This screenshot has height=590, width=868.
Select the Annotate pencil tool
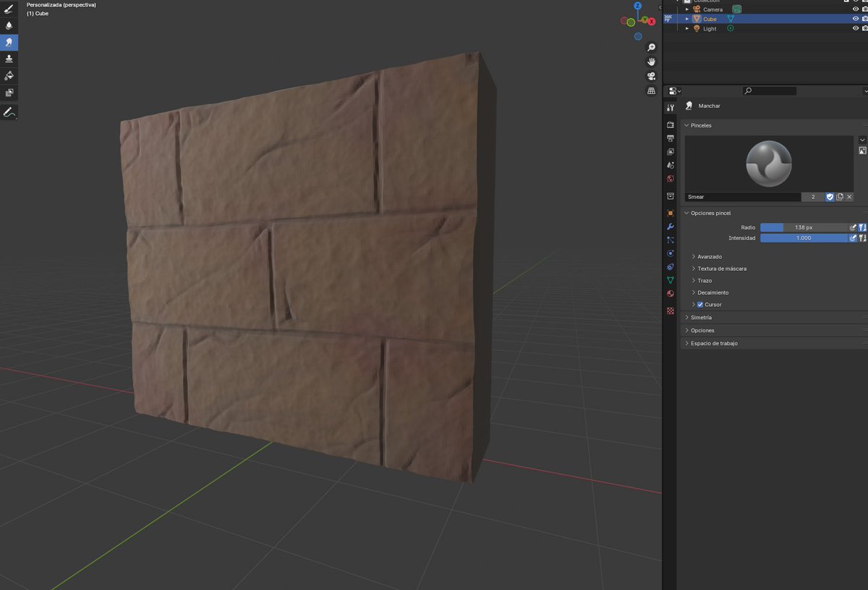pyautogui.click(x=9, y=112)
